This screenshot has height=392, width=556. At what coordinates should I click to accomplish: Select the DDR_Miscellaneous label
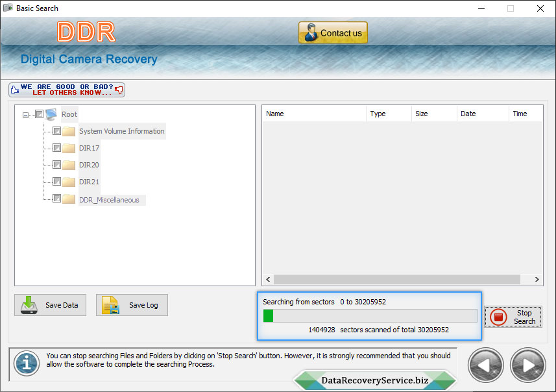(109, 200)
